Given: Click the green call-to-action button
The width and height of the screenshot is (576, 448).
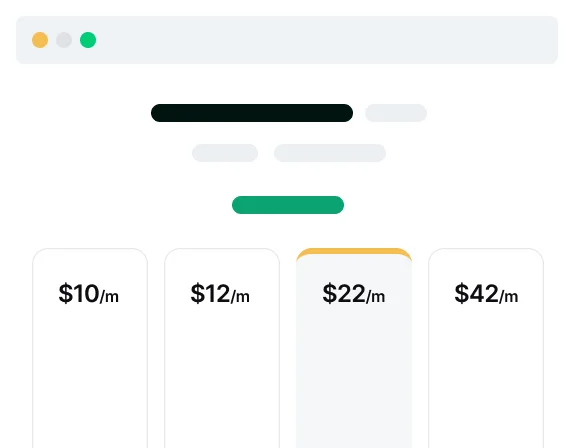Looking at the screenshot, I should (x=288, y=205).
